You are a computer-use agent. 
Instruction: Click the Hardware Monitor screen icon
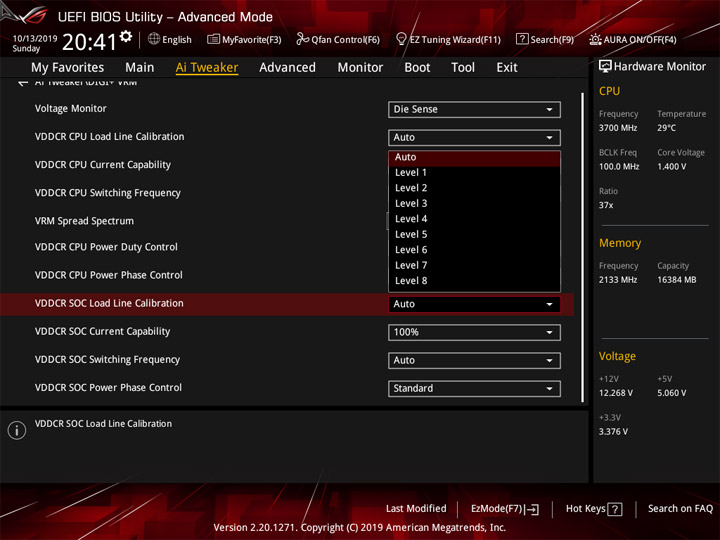coord(605,67)
